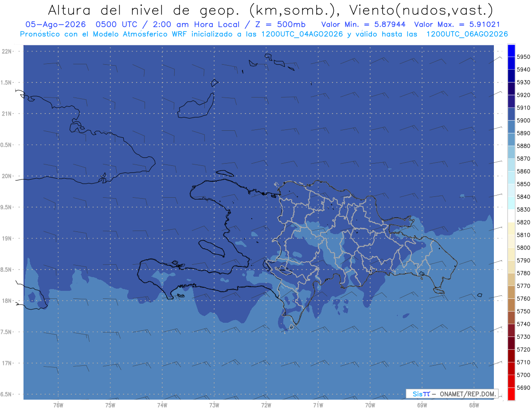532x411 pixels.
Task: Click the '5870' legend value
Action: (523, 159)
